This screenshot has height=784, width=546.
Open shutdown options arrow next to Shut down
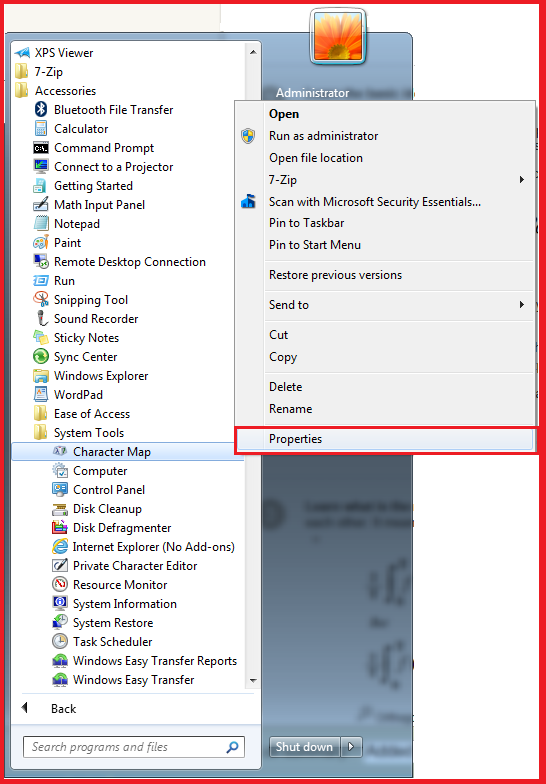point(351,746)
